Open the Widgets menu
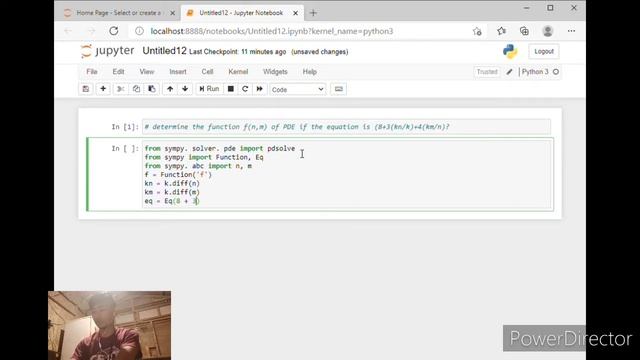Viewport: 640px width, 360px height. (x=275, y=72)
